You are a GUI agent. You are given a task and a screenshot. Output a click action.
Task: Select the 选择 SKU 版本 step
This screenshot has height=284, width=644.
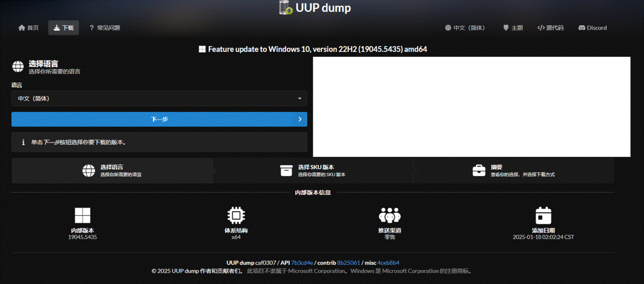312,170
